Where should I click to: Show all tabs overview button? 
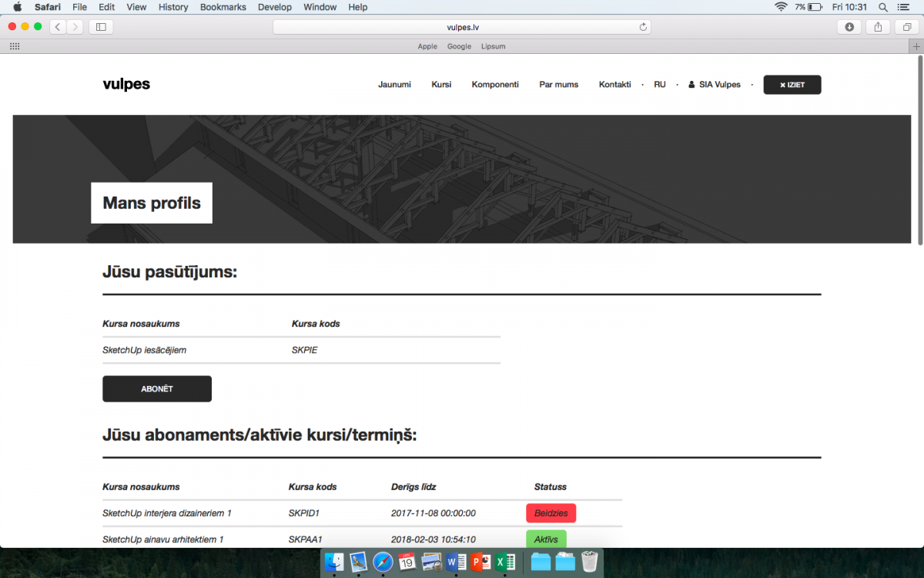click(906, 27)
